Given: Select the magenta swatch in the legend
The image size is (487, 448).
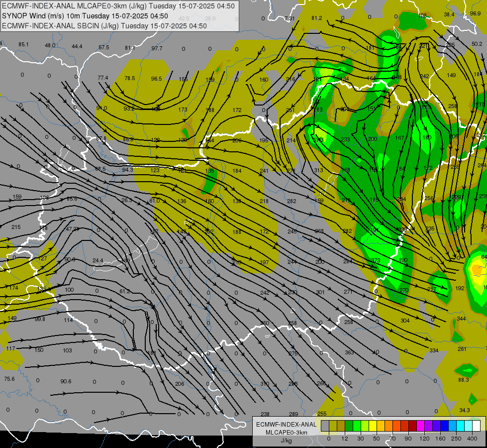Looking at the screenshot, I should point(421,426).
